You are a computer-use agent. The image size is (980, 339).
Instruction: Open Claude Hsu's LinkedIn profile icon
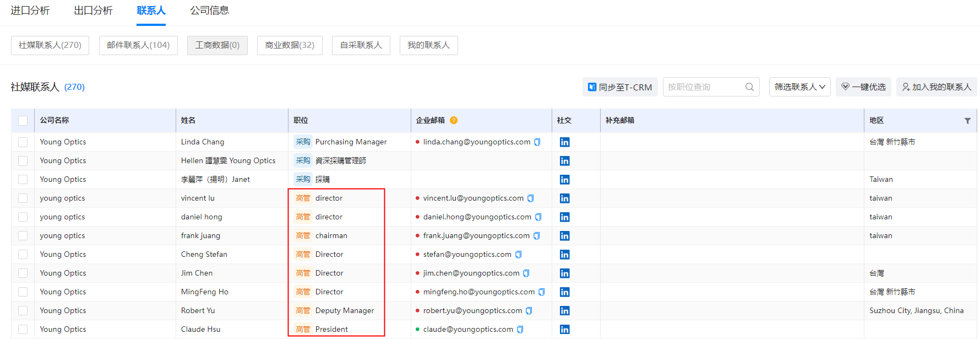click(x=564, y=330)
